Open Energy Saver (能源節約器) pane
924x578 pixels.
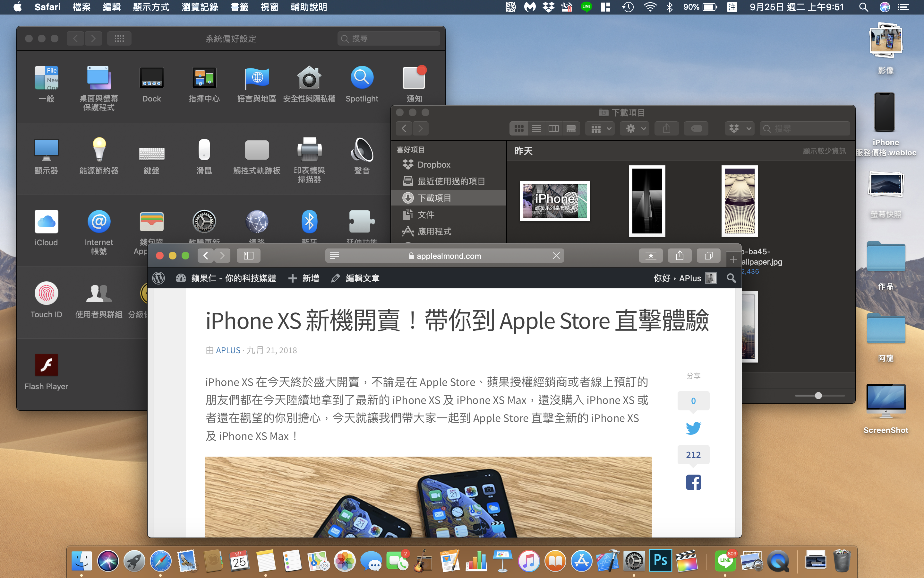[99, 156]
